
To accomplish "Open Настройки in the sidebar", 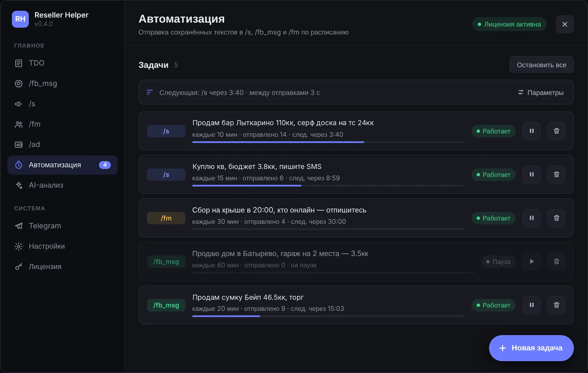I will click(x=62, y=246).
